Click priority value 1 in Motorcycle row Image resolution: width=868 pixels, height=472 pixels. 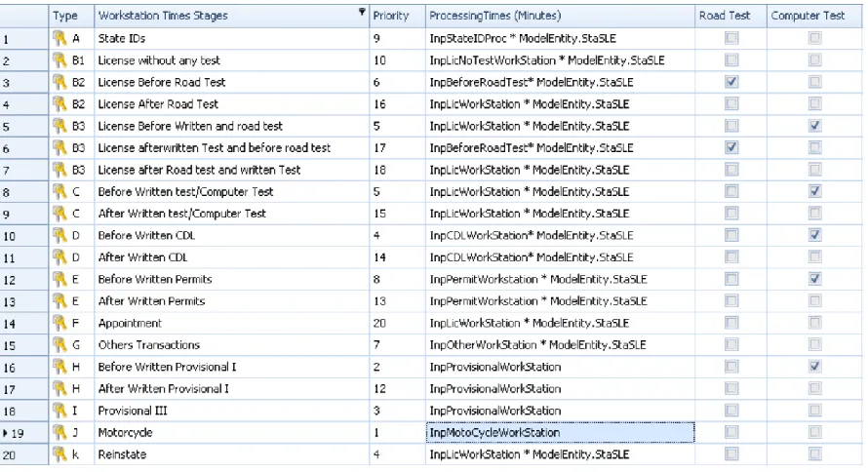(398, 433)
